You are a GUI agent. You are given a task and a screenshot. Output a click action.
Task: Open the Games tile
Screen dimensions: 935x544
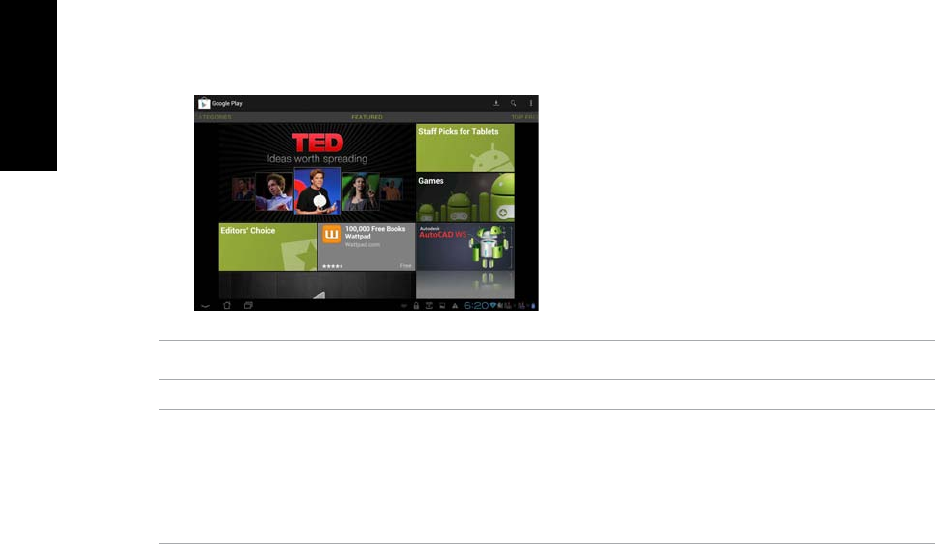click(x=465, y=197)
